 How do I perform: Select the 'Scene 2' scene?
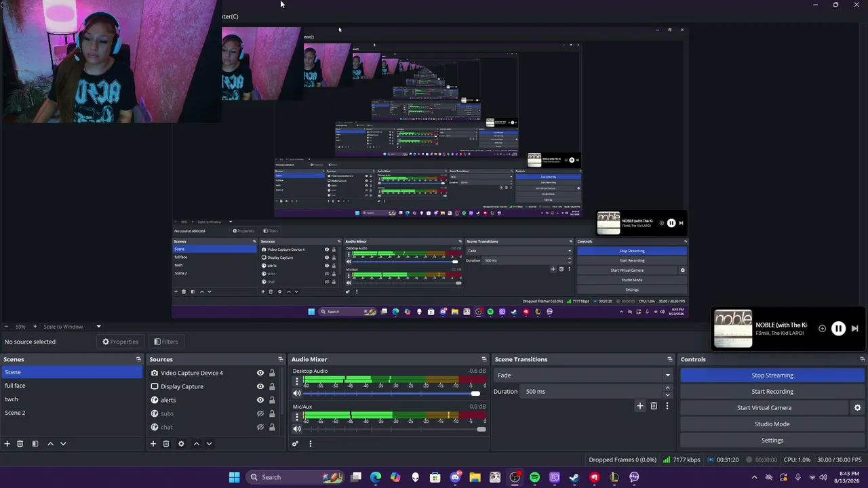point(71,413)
